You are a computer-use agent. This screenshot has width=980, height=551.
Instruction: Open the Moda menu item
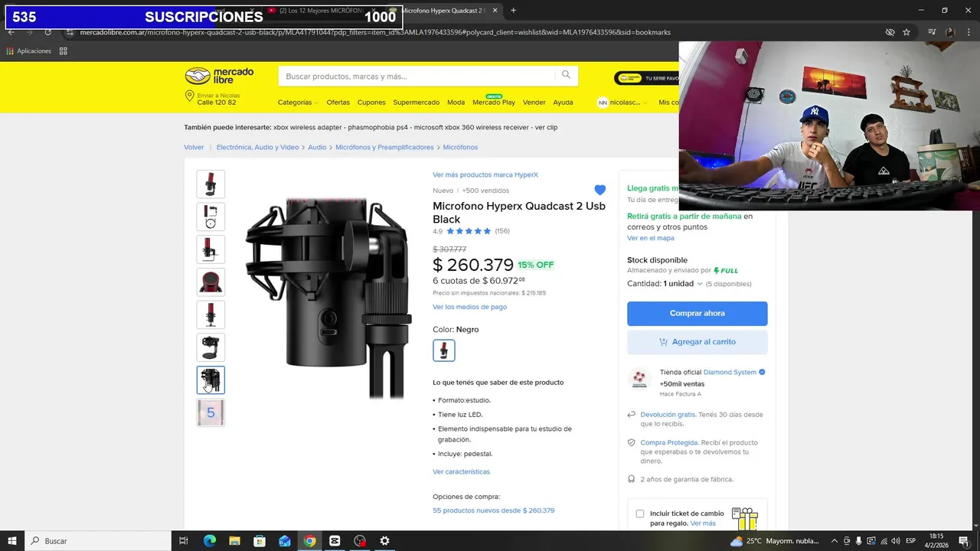tap(456, 103)
